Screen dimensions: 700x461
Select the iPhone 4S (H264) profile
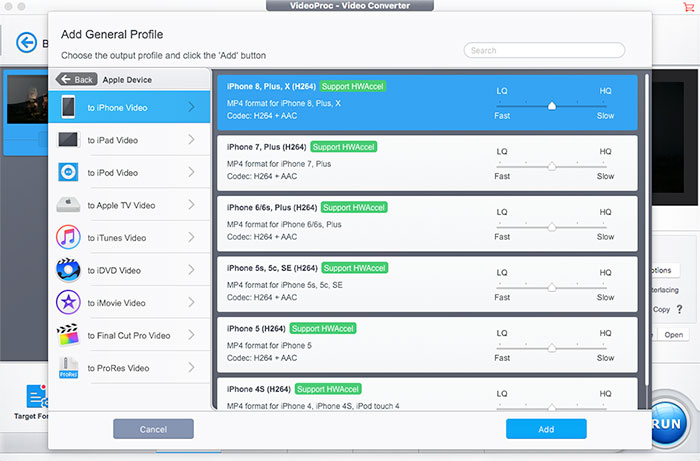pyautogui.click(x=427, y=394)
